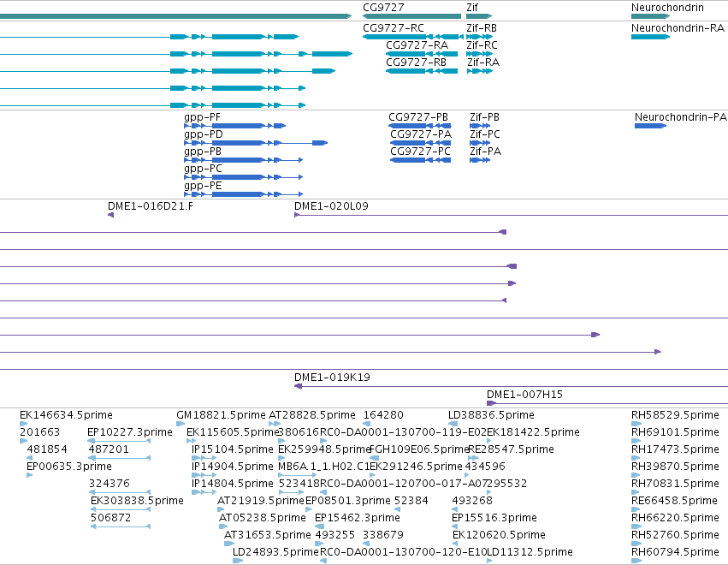Click the DME1-007H15 clone label
Image resolution: width=728 pixels, height=565 pixels.
click(x=524, y=395)
